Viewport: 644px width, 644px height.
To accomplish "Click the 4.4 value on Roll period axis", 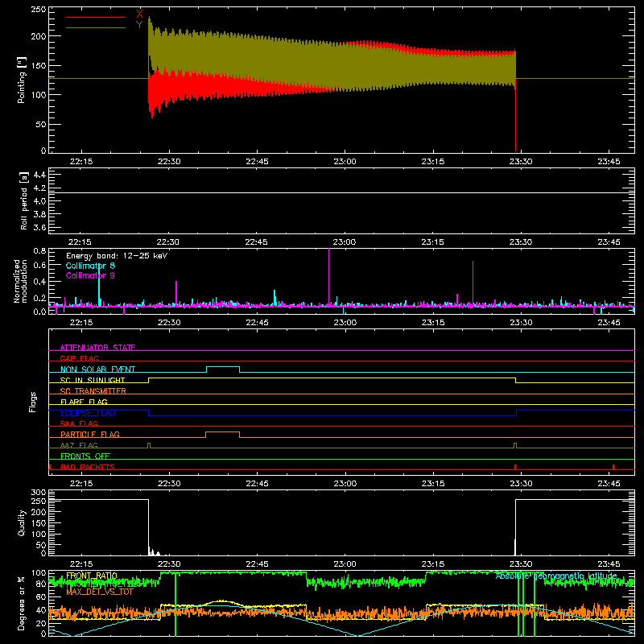I will coord(39,175).
